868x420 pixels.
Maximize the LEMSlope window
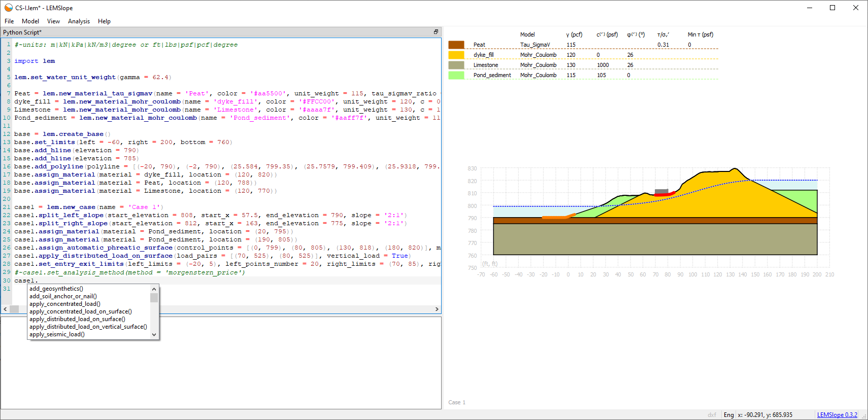point(832,8)
